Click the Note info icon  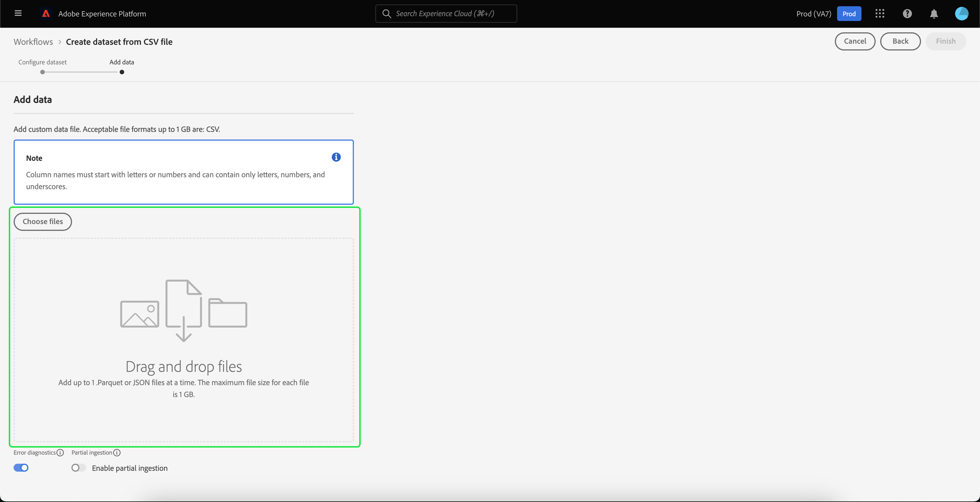click(336, 157)
